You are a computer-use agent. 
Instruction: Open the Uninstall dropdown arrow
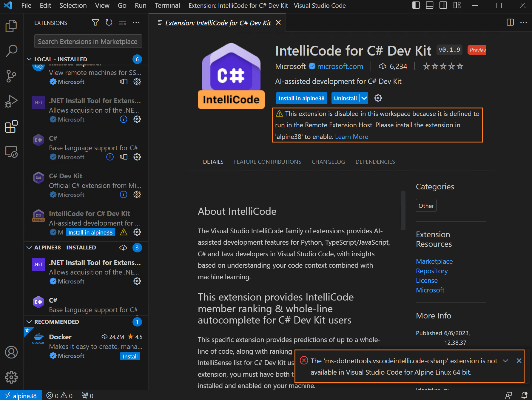364,98
